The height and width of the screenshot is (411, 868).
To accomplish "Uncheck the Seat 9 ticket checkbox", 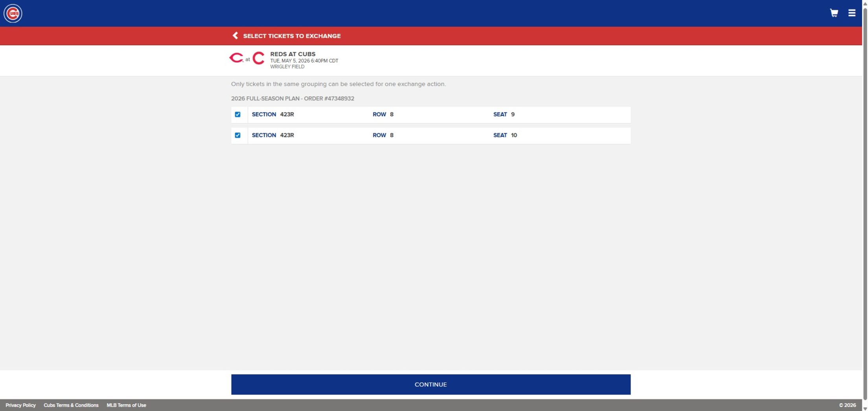I will (237, 114).
